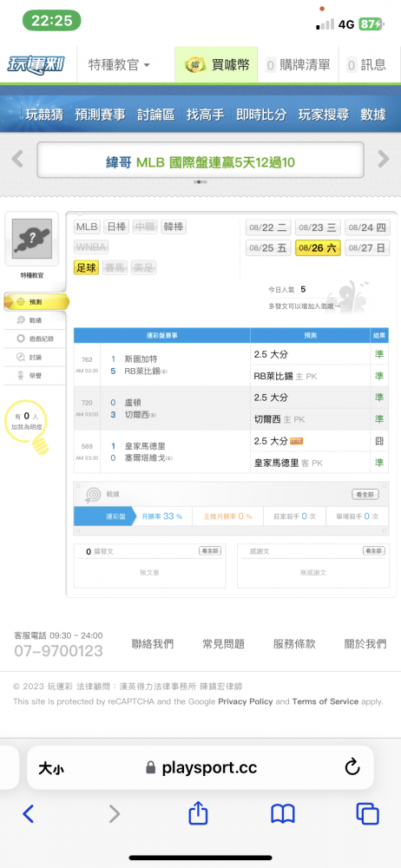Click 莊家殺手 0 次 stat
Image resolution: width=401 pixels, height=868 pixels.
click(x=294, y=516)
